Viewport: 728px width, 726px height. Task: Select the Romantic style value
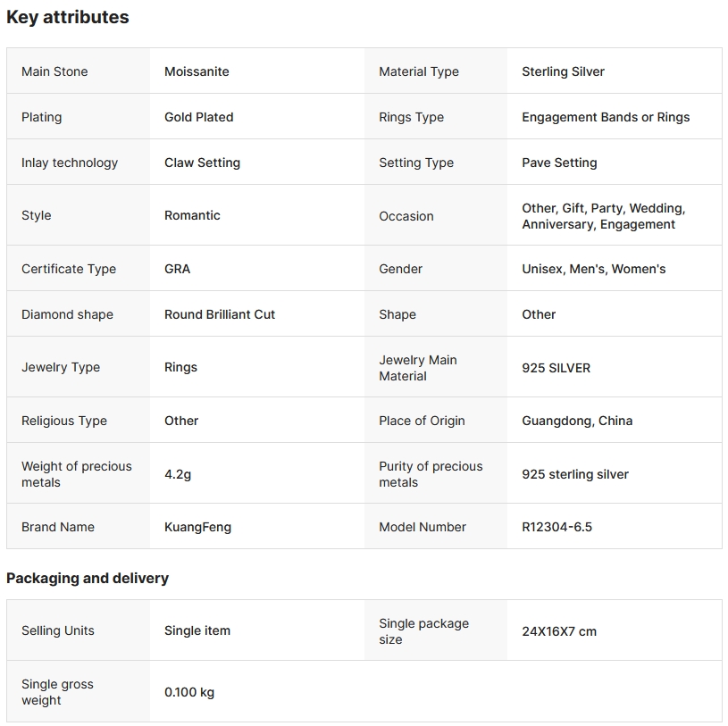click(x=192, y=215)
